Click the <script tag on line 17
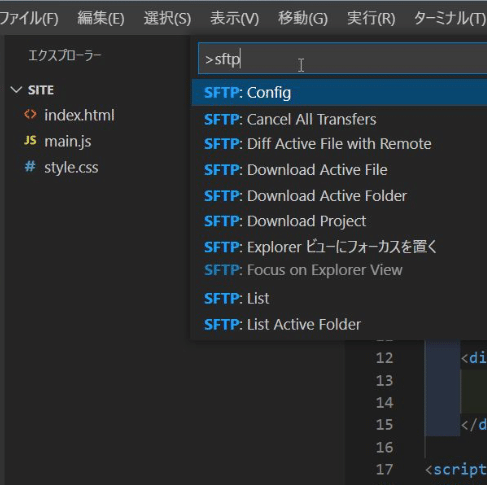The image size is (487, 485). (x=456, y=470)
